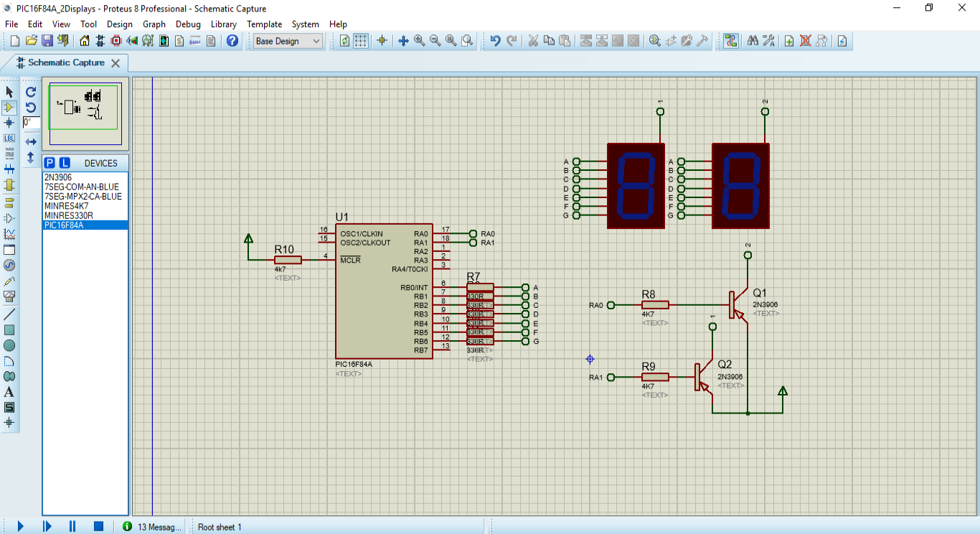Create a new project with New icon
The image size is (980, 534).
[x=14, y=41]
